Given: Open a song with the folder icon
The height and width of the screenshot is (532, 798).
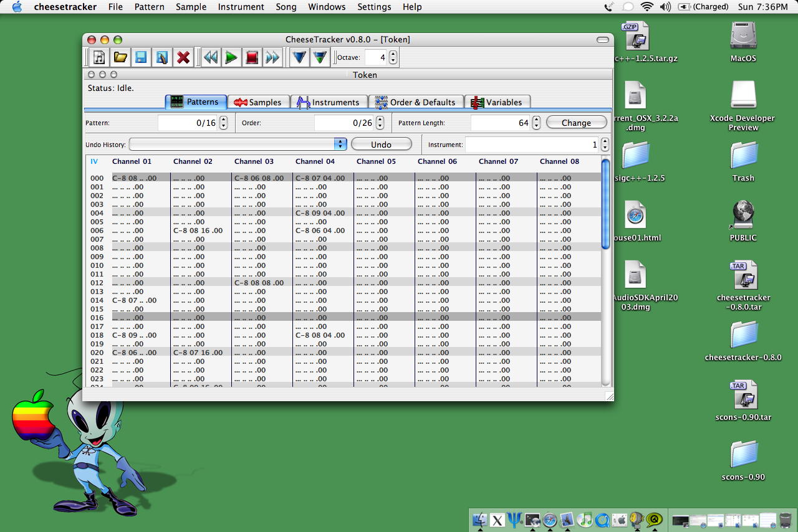Looking at the screenshot, I should (x=120, y=57).
